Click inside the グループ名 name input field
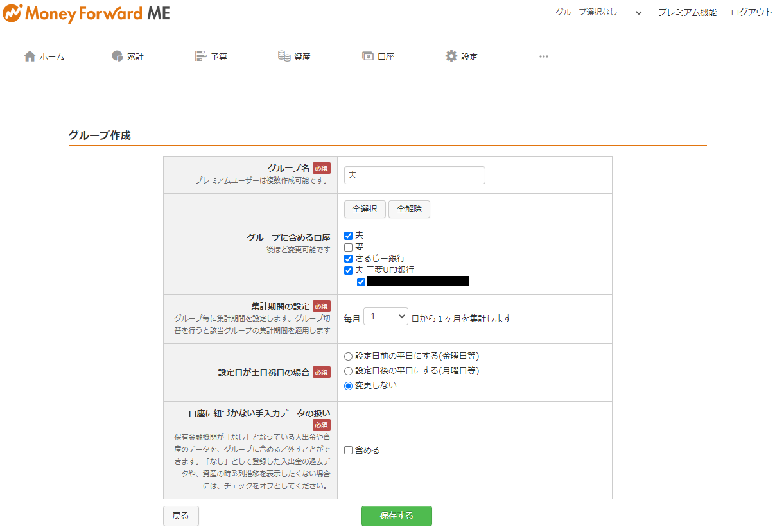The height and width of the screenshot is (532, 775). click(x=414, y=175)
